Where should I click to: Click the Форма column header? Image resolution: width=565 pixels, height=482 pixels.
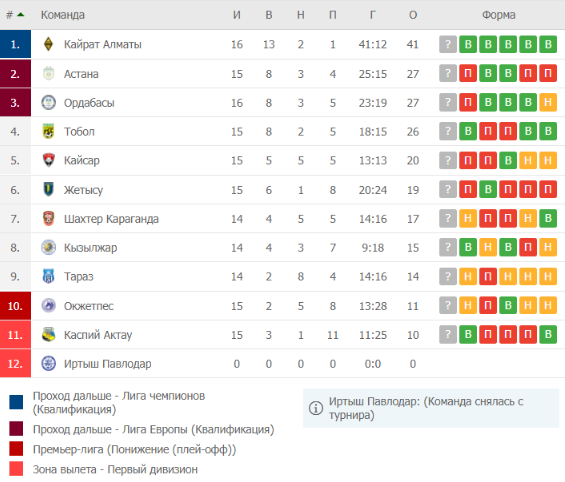point(499,15)
